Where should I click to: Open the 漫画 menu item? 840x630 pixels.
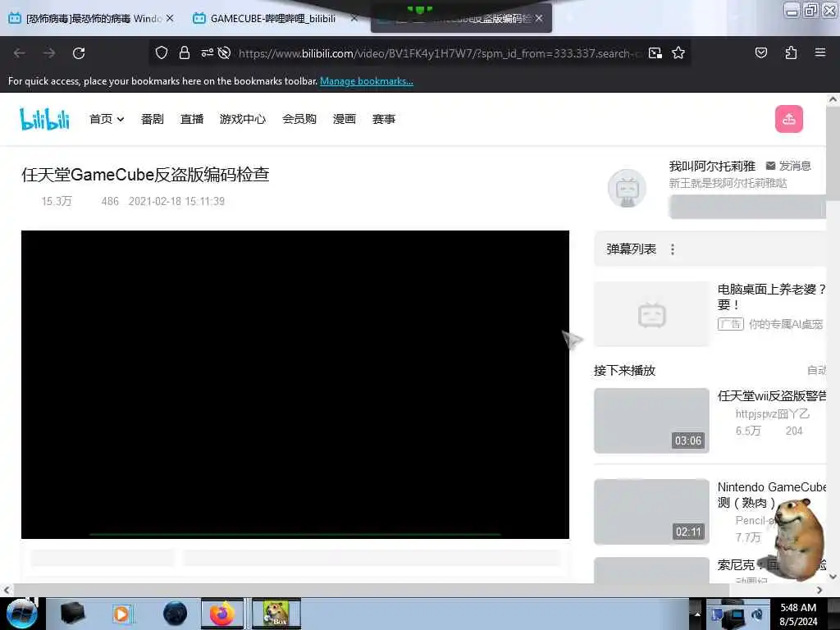click(x=344, y=119)
